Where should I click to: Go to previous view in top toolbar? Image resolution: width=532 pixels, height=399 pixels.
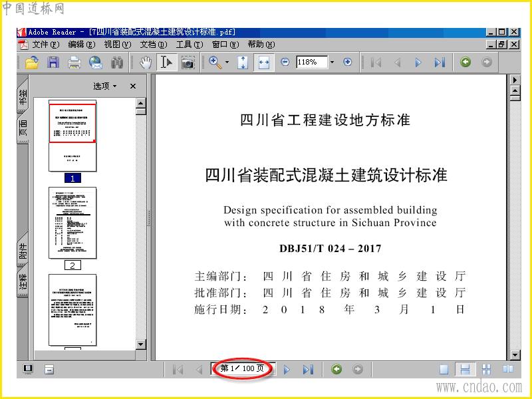465,62
